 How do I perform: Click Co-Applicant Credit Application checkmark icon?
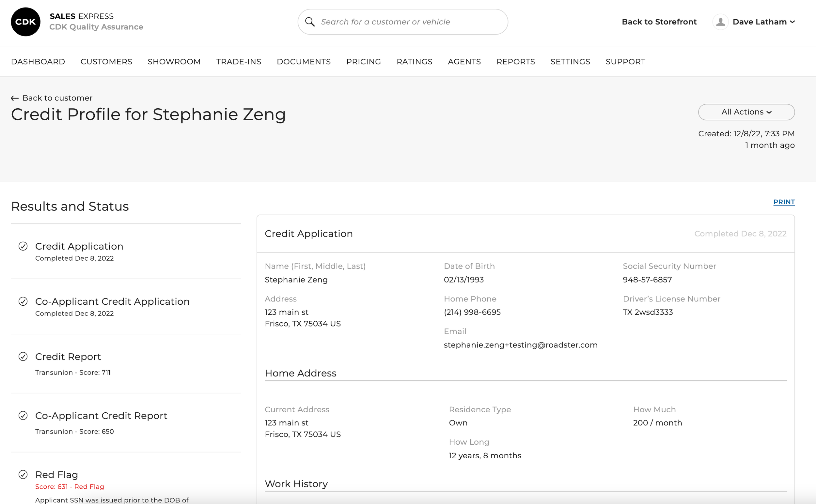click(x=23, y=301)
